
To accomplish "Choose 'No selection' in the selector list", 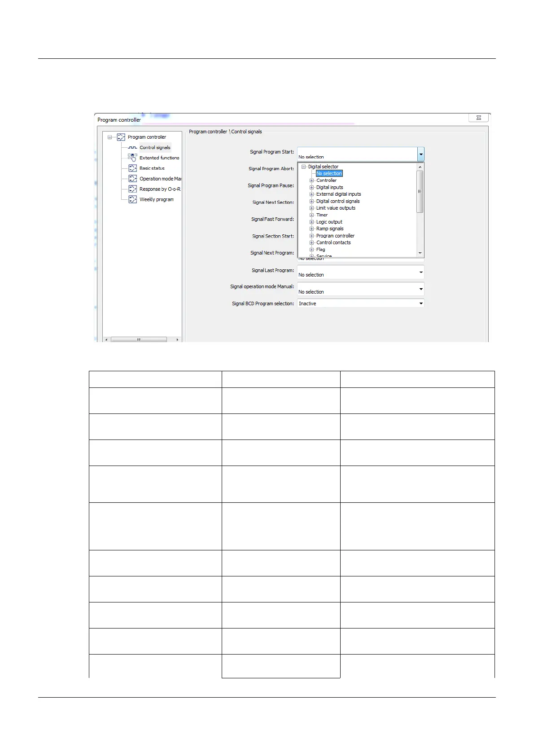I will (x=329, y=173).
